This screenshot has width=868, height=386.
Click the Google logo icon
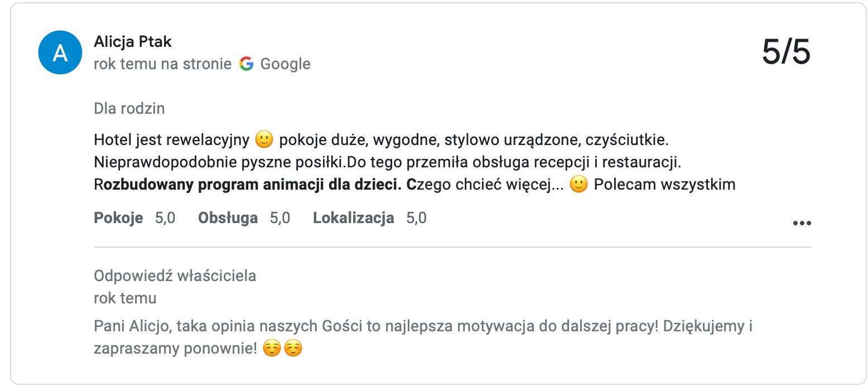click(x=246, y=64)
